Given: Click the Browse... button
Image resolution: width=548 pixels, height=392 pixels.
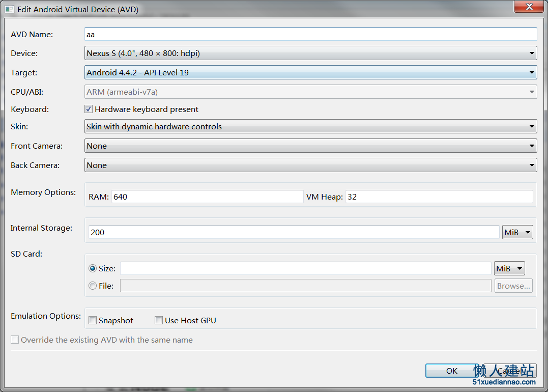Looking at the screenshot, I should coord(513,286).
